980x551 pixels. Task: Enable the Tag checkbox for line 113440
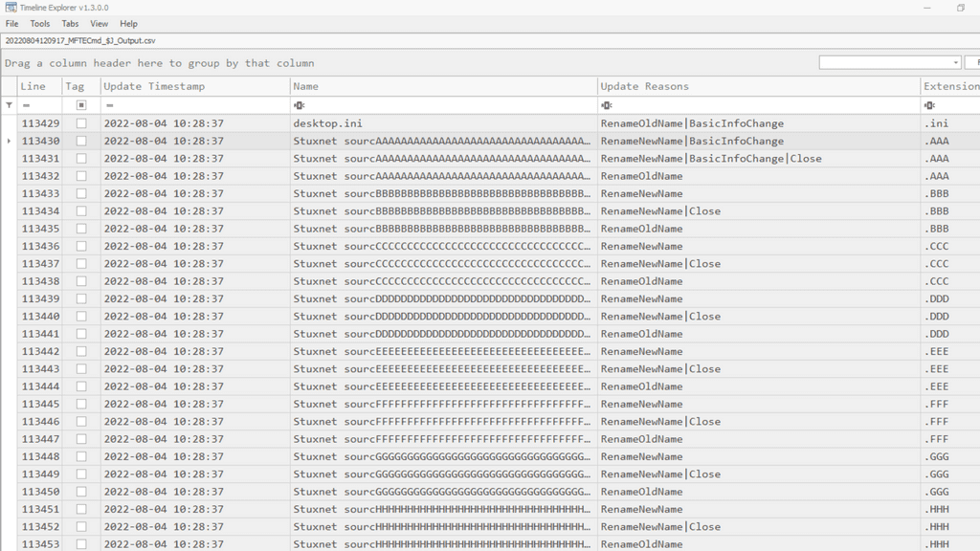(81, 317)
